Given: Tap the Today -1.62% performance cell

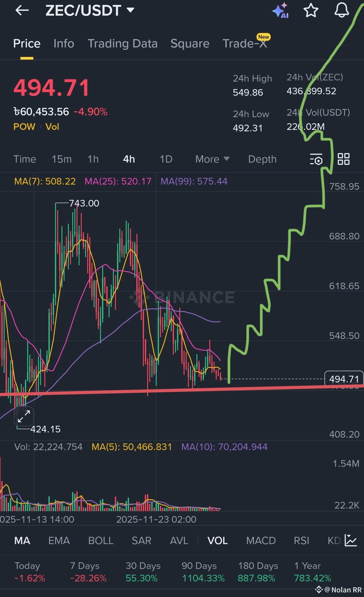Looking at the screenshot, I should (30, 572).
